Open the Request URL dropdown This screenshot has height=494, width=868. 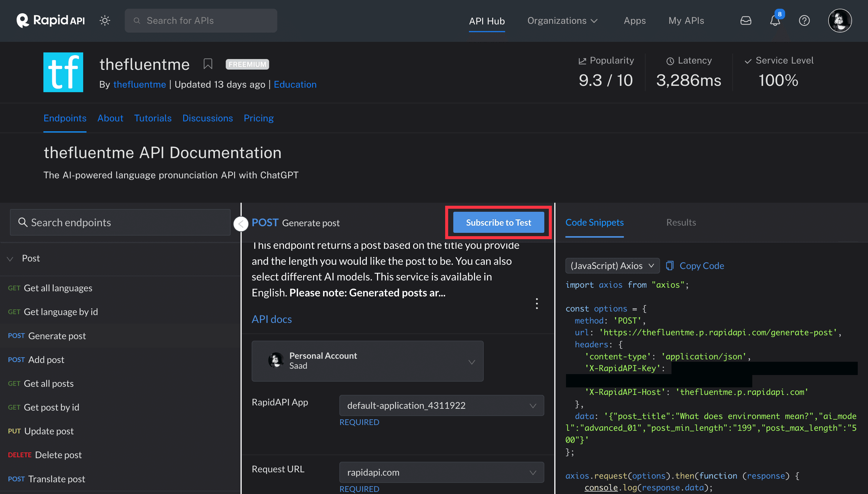pyautogui.click(x=442, y=472)
